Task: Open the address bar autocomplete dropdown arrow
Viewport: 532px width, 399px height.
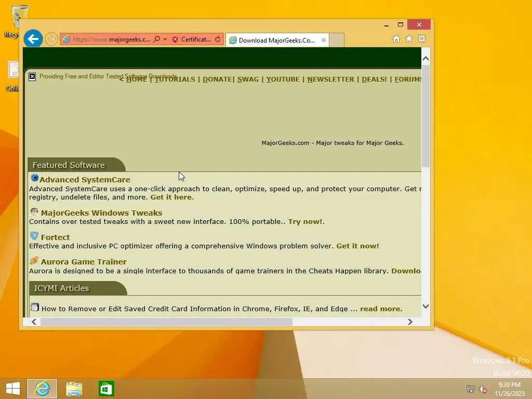Action: (x=165, y=39)
